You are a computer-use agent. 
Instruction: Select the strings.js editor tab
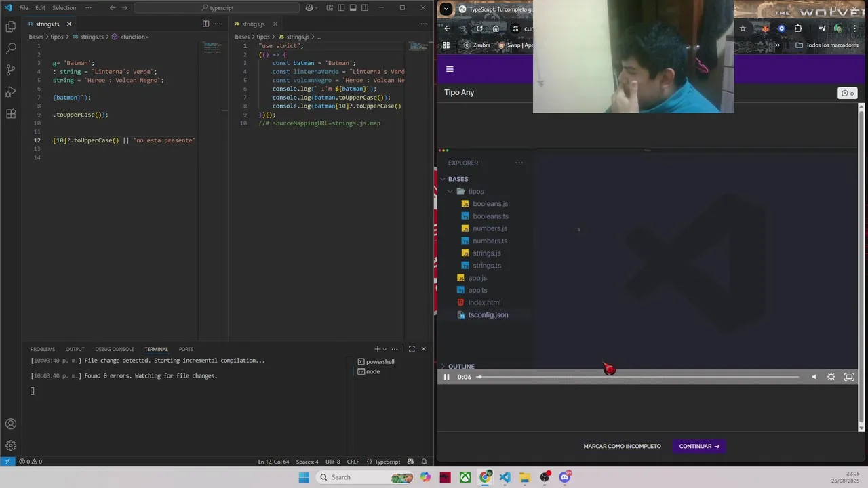coord(253,24)
